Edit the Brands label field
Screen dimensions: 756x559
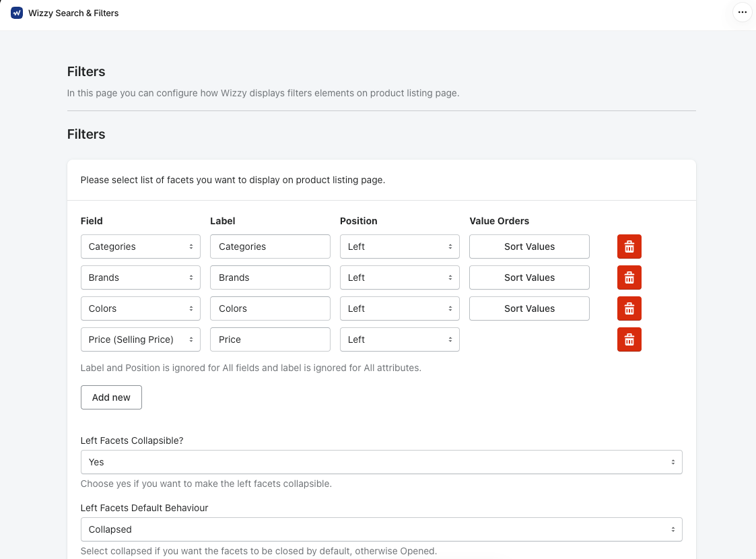(x=270, y=277)
